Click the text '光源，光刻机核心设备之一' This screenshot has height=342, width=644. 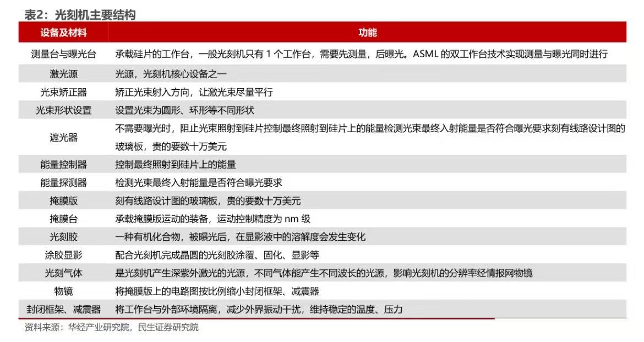171,74
